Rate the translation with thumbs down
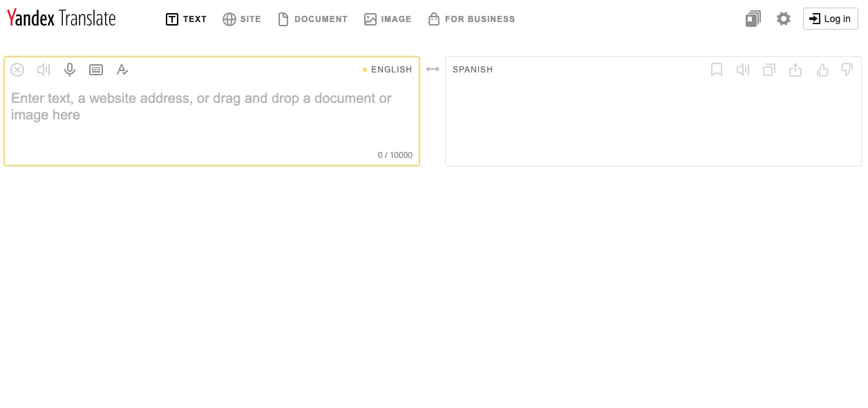Image resolution: width=868 pixels, height=408 pixels. coord(847,70)
